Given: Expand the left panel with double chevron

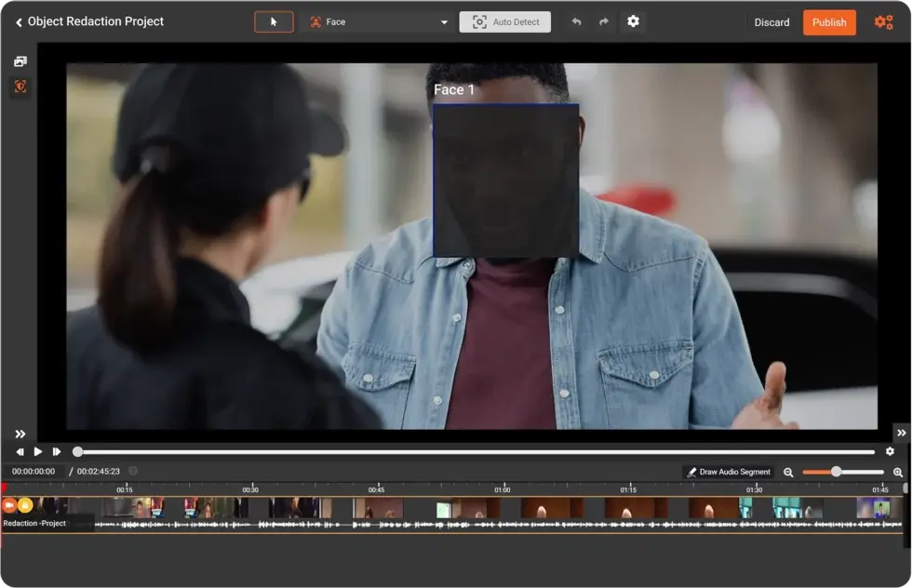Looking at the screenshot, I should pyautogui.click(x=20, y=434).
